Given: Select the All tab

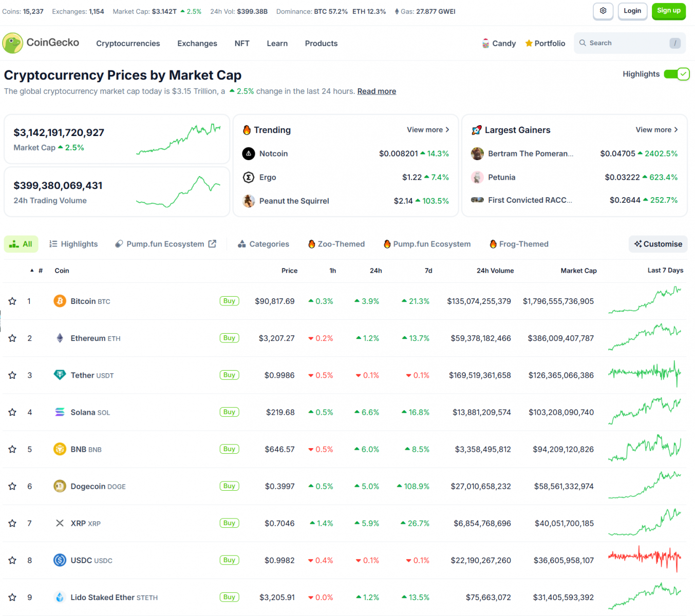Looking at the screenshot, I should [21, 244].
